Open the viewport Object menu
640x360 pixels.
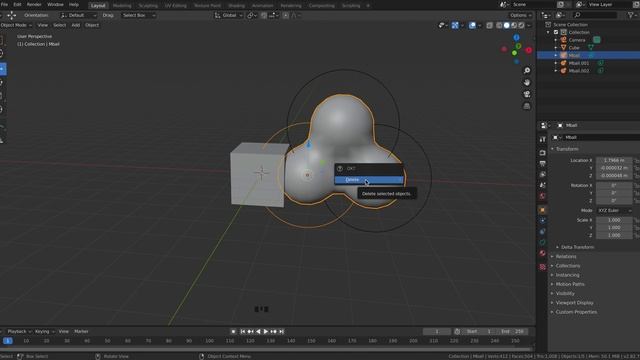point(92,25)
